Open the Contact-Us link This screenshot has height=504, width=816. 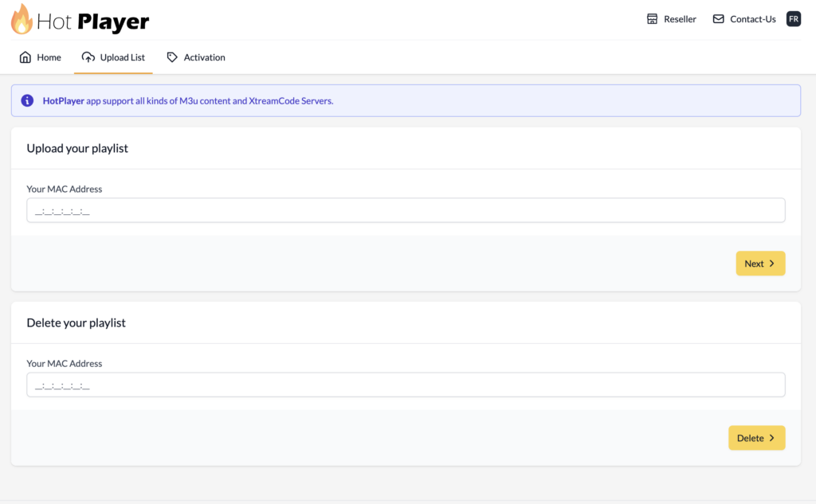752,19
